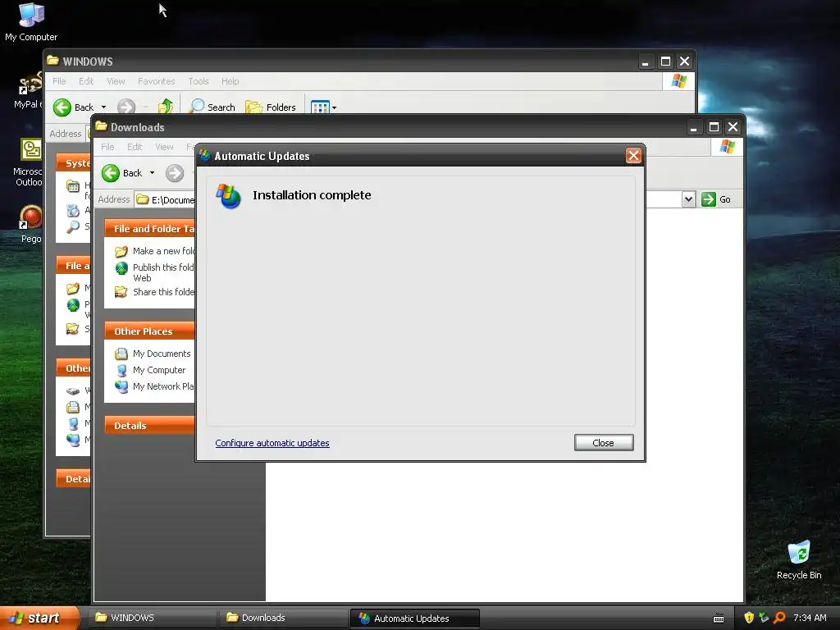Open the red Pegasus desktop shortcut
The image size is (840, 630).
coord(30,224)
